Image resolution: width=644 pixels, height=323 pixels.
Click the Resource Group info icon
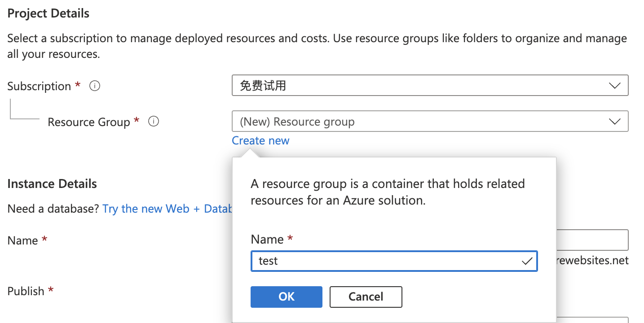point(154,122)
